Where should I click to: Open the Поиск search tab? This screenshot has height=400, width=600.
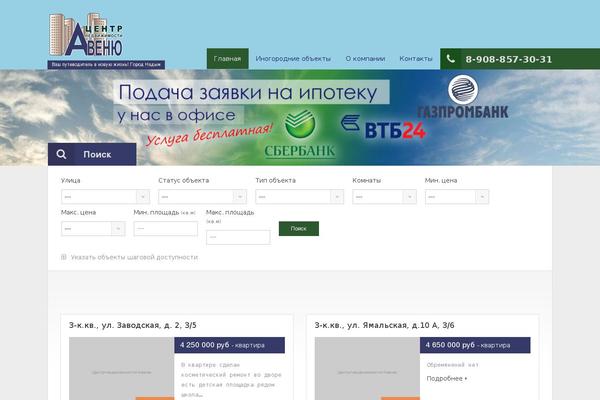tap(92, 154)
